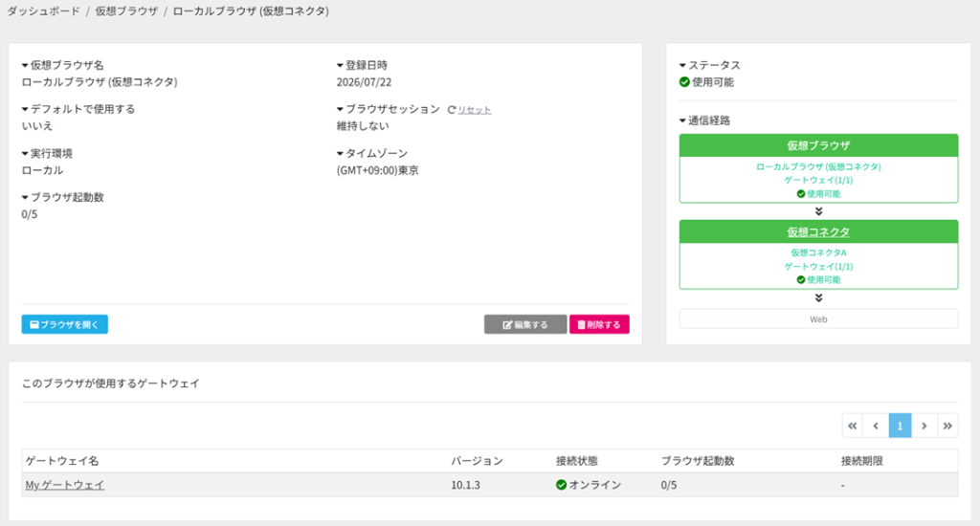Go to previous gateway page
The height and width of the screenshot is (526, 980).
[876, 426]
